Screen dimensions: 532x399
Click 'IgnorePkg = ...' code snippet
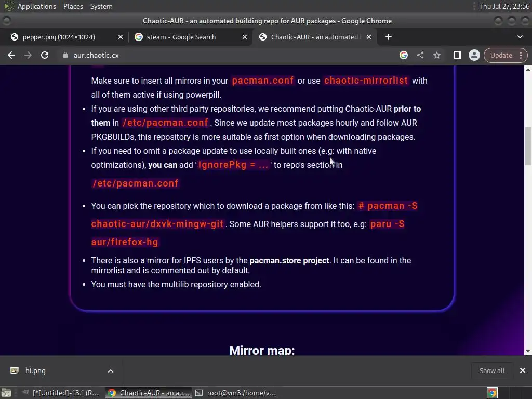coord(233,165)
